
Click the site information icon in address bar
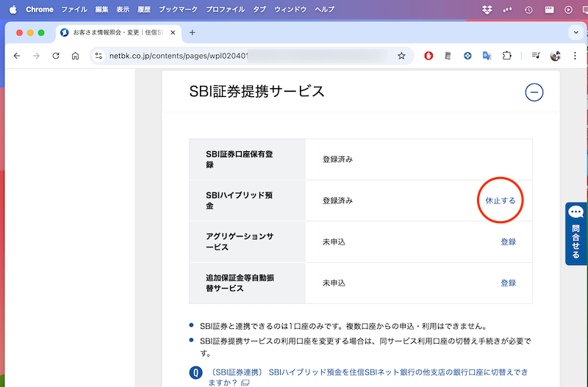99,56
